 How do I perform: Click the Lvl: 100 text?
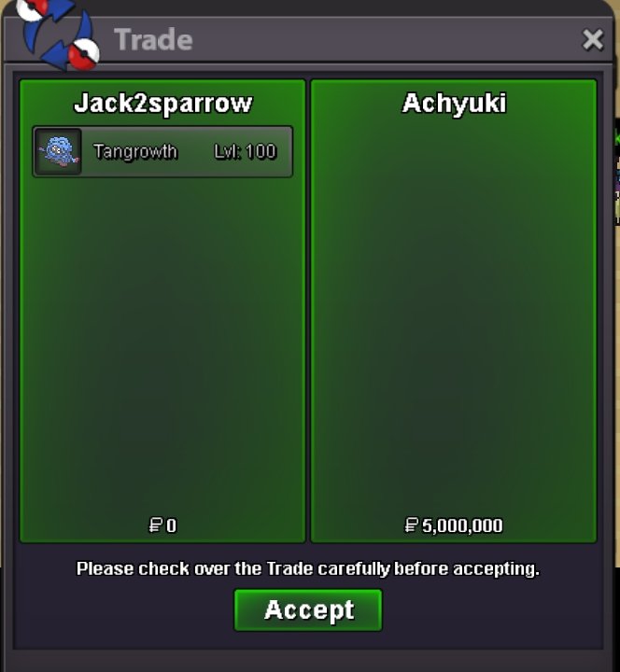pyautogui.click(x=246, y=152)
